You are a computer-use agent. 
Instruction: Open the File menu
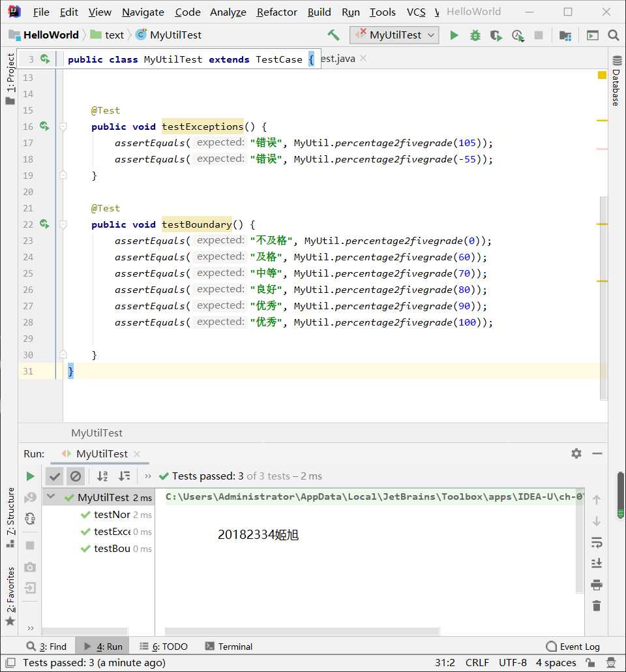(41, 12)
